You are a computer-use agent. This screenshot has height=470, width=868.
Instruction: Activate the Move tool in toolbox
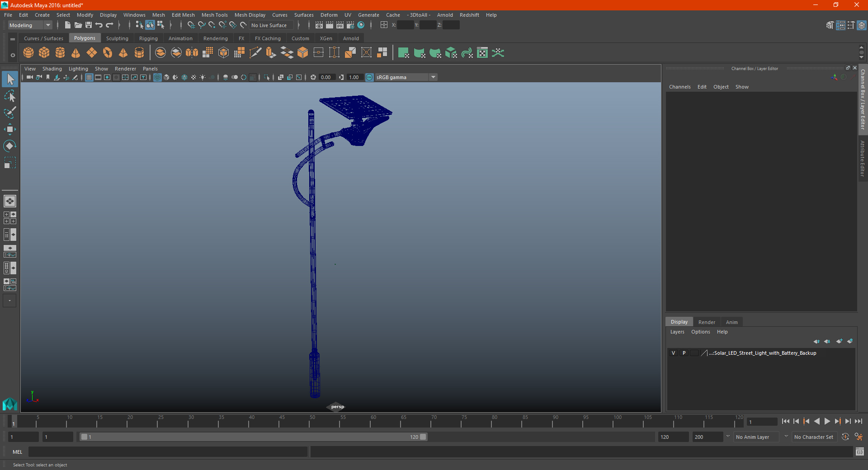tap(10, 129)
